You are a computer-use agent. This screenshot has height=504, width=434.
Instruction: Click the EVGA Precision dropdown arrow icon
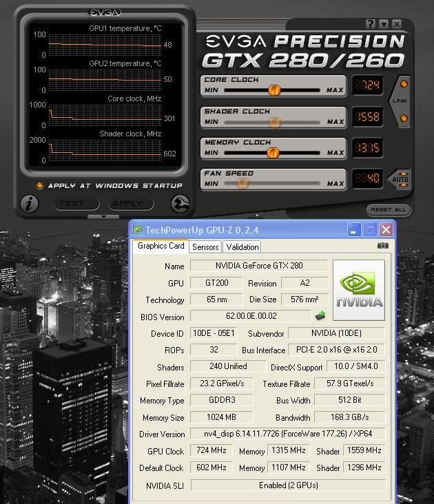tap(384, 24)
